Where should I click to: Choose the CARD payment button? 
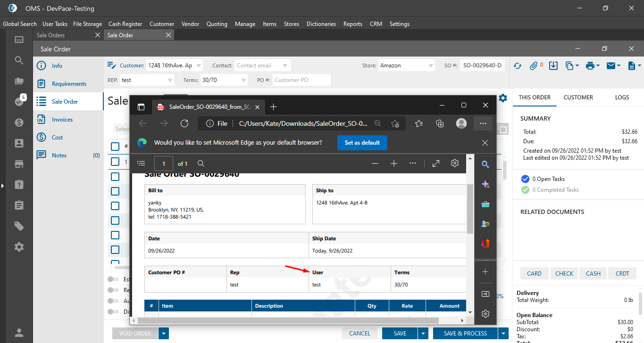(534, 273)
